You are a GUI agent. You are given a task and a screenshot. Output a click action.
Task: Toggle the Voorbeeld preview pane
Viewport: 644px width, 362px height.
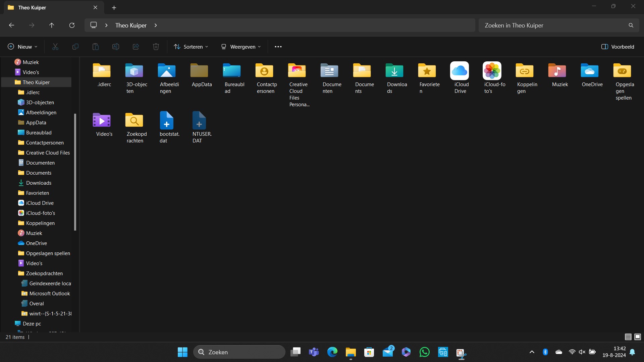[618, 47]
